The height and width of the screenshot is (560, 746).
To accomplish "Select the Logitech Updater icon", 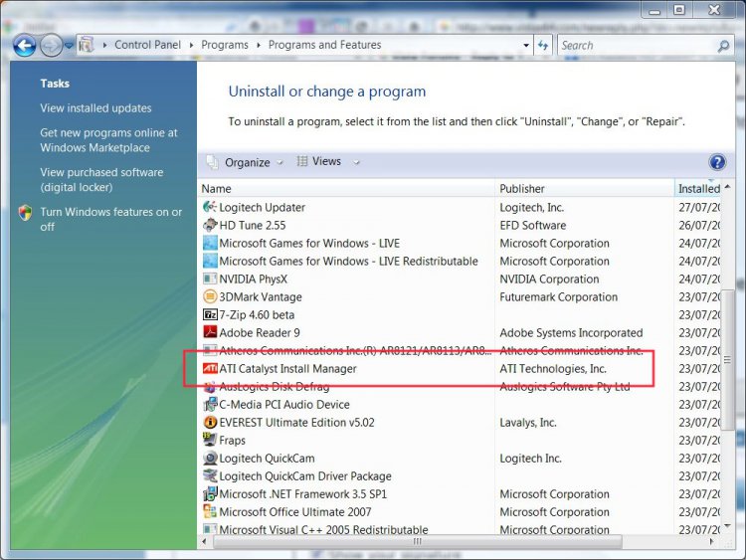I will [x=210, y=207].
